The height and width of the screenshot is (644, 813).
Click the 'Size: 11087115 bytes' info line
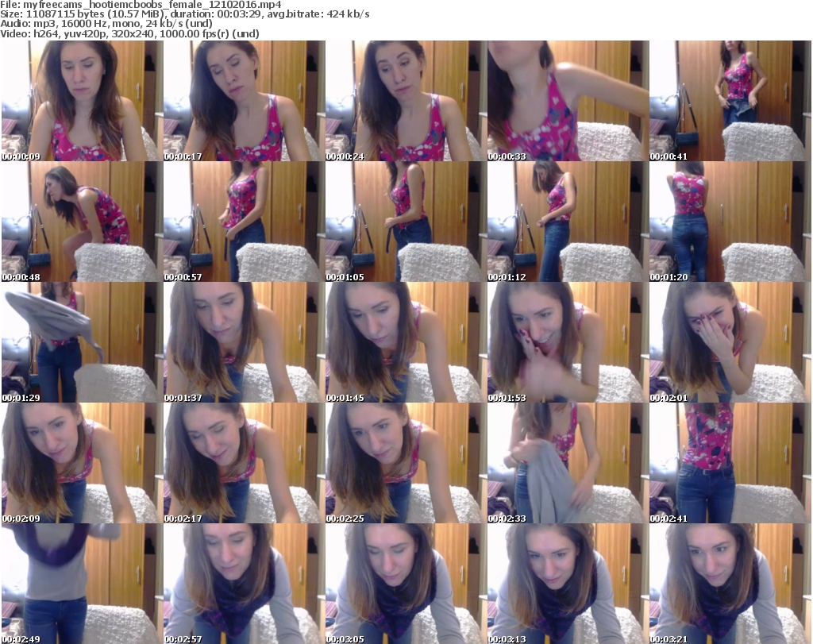[x=184, y=14]
